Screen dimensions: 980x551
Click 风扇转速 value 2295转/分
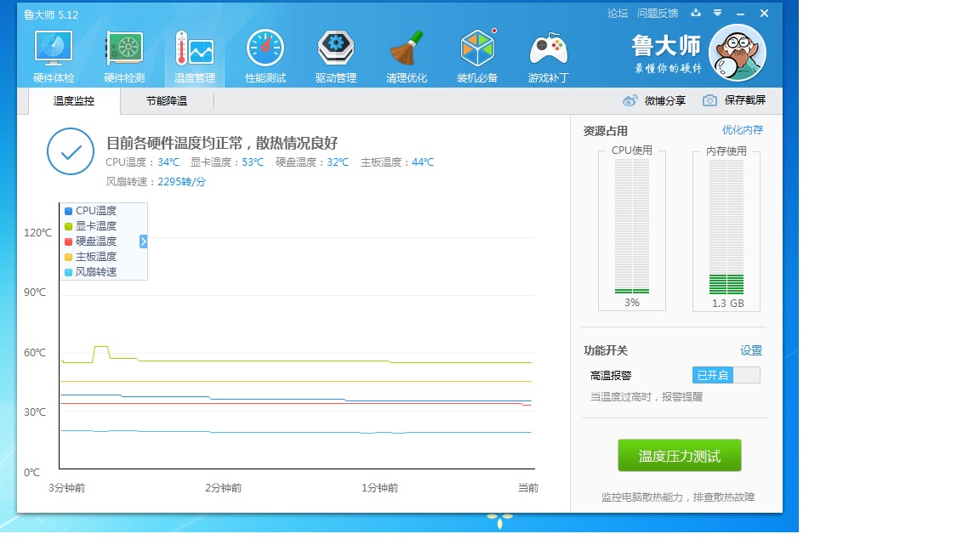(x=182, y=182)
